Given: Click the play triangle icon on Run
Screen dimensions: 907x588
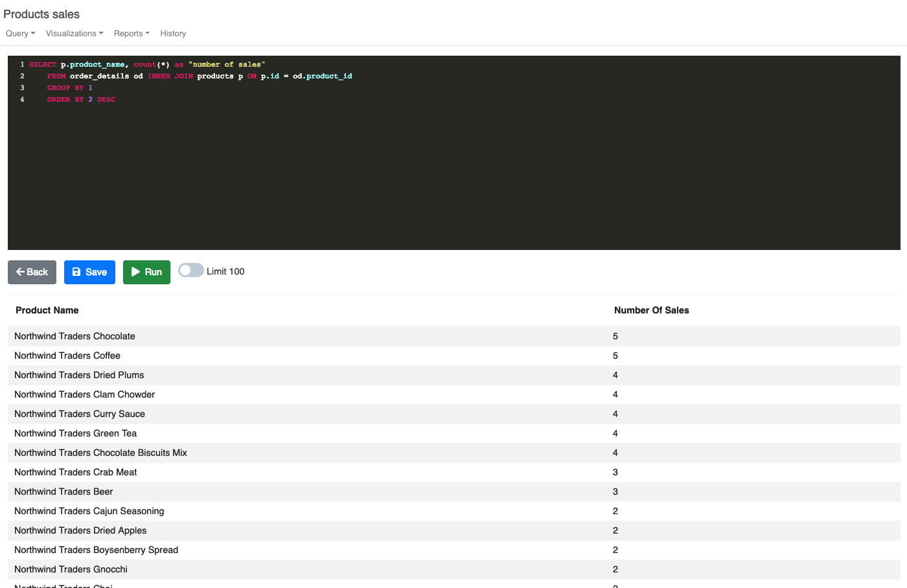Looking at the screenshot, I should (x=135, y=272).
